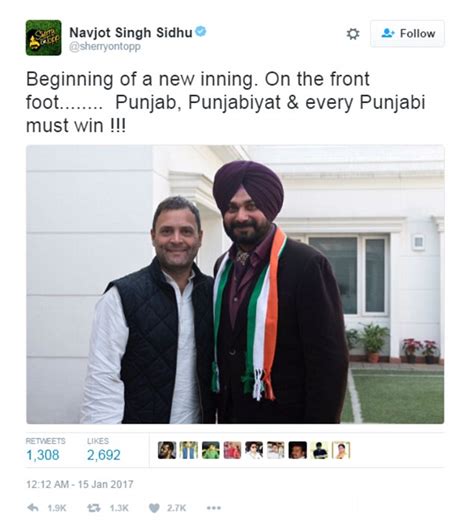Click the blue verified badge
The width and height of the screenshot is (474, 532).
(x=201, y=31)
